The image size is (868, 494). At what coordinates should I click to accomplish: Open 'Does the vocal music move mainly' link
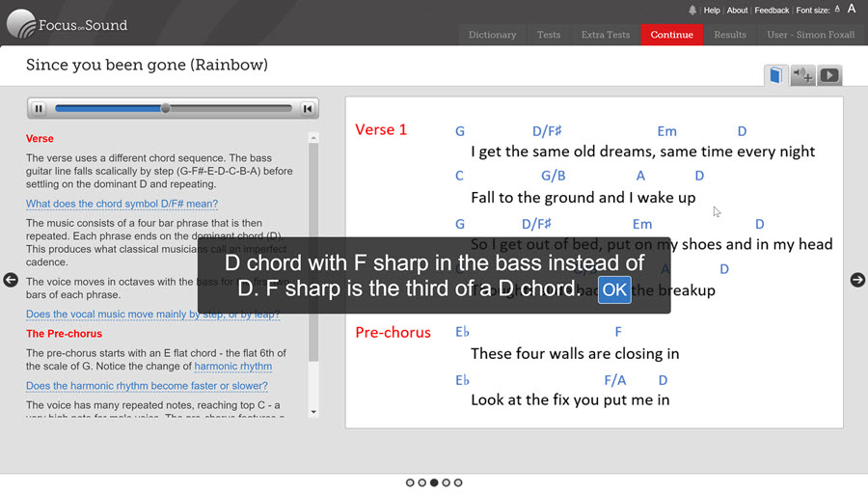[x=152, y=315]
